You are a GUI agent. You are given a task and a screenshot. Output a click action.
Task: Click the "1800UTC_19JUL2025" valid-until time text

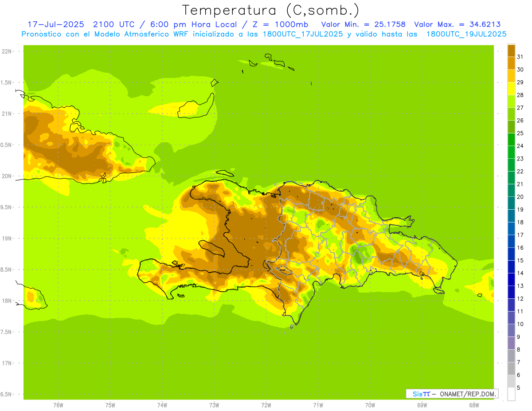466,34
